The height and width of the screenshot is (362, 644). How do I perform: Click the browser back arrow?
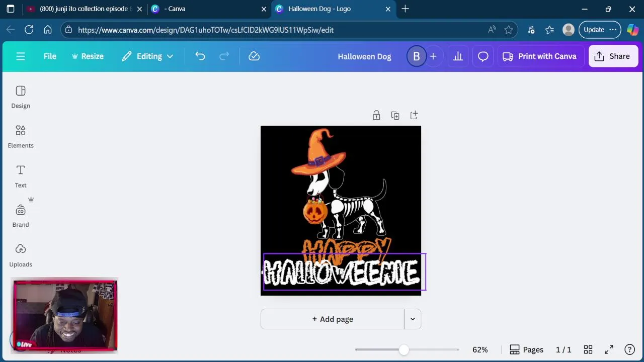pos(11,30)
